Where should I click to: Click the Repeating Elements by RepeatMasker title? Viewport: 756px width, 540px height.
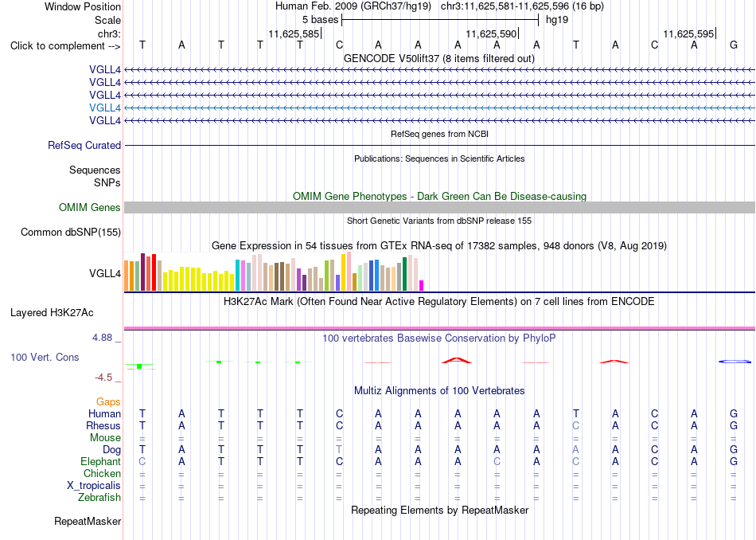click(439, 510)
